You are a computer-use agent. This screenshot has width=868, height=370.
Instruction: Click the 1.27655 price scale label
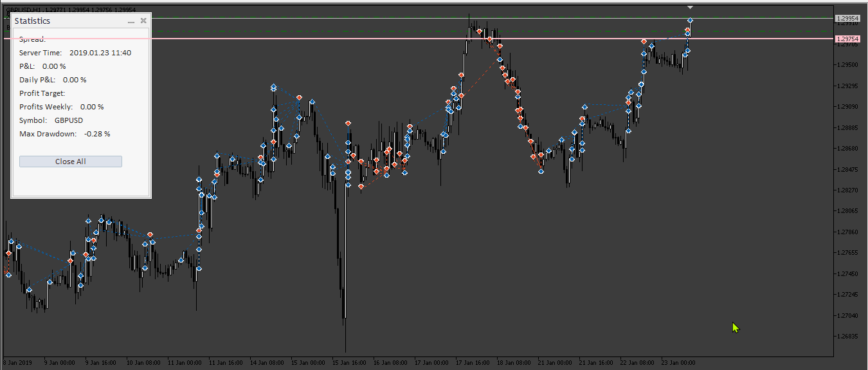(x=848, y=253)
